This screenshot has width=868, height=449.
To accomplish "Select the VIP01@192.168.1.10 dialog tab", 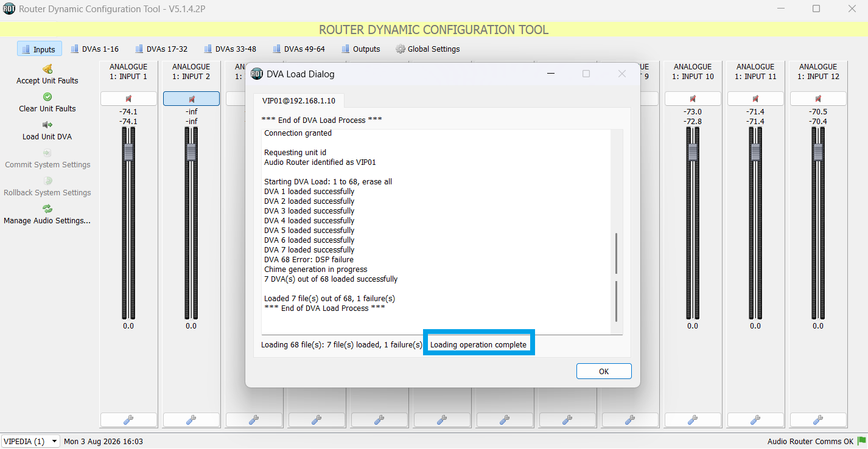I will click(299, 101).
